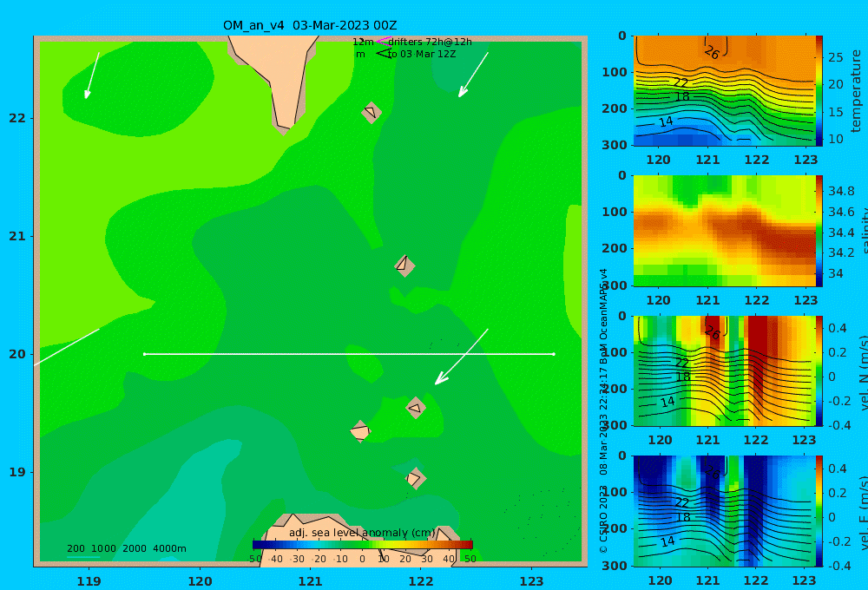Click the map title OM_an_v4 03-Mar-2023 00Z
The width and height of the screenshot is (868, 590).
310,25
